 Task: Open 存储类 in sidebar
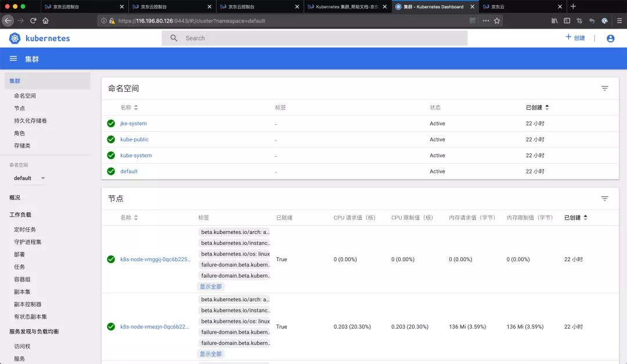click(x=22, y=146)
